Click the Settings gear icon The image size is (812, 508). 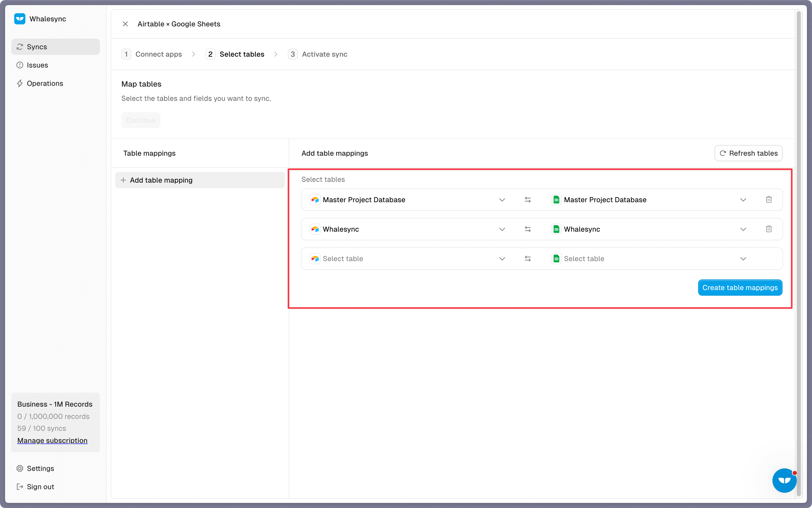[x=20, y=468]
